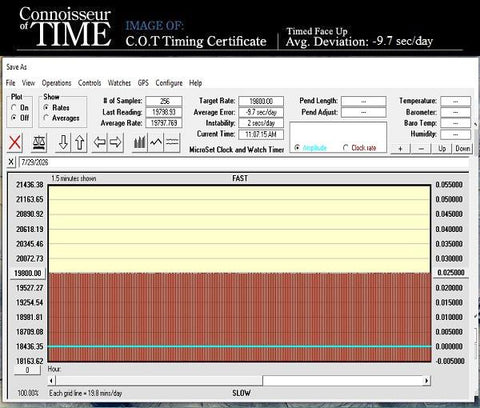Click the left arrow toolbar icon
The height and width of the screenshot is (408, 480).
(99, 143)
